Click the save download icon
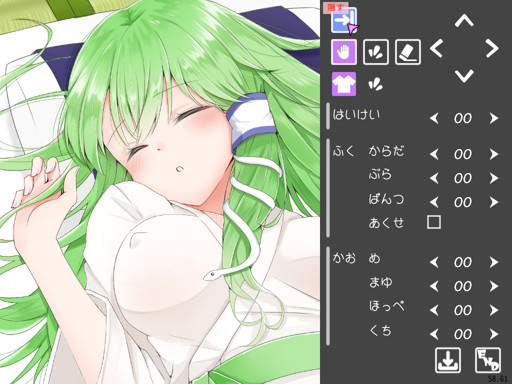This screenshot has width=512, height=384. pyautogui.click(x=448, y=360)
